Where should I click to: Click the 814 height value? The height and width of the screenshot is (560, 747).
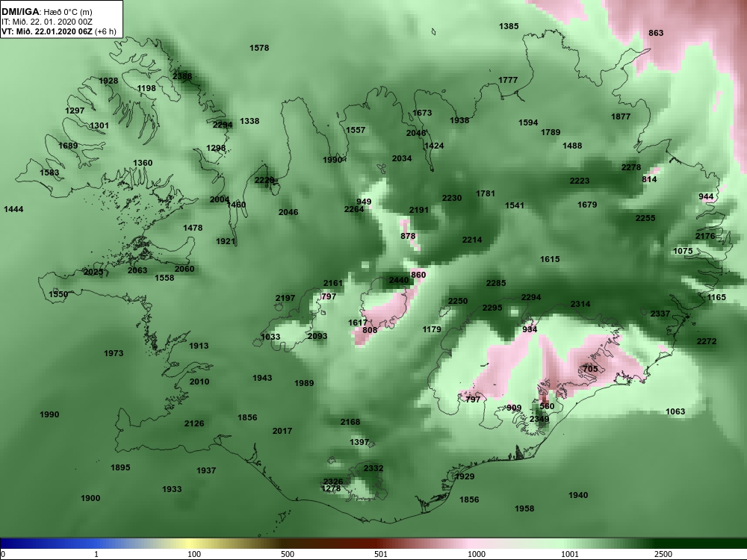click(x=649, y=180)
